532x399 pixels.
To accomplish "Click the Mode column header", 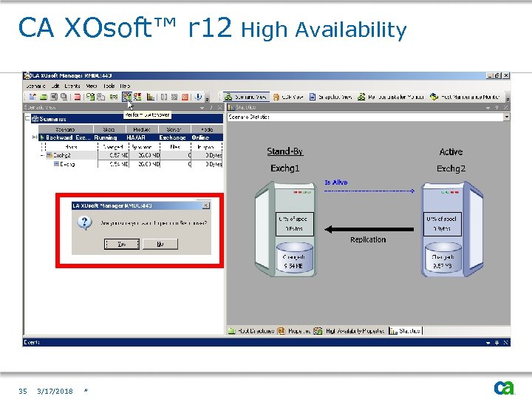I will 207,129.
